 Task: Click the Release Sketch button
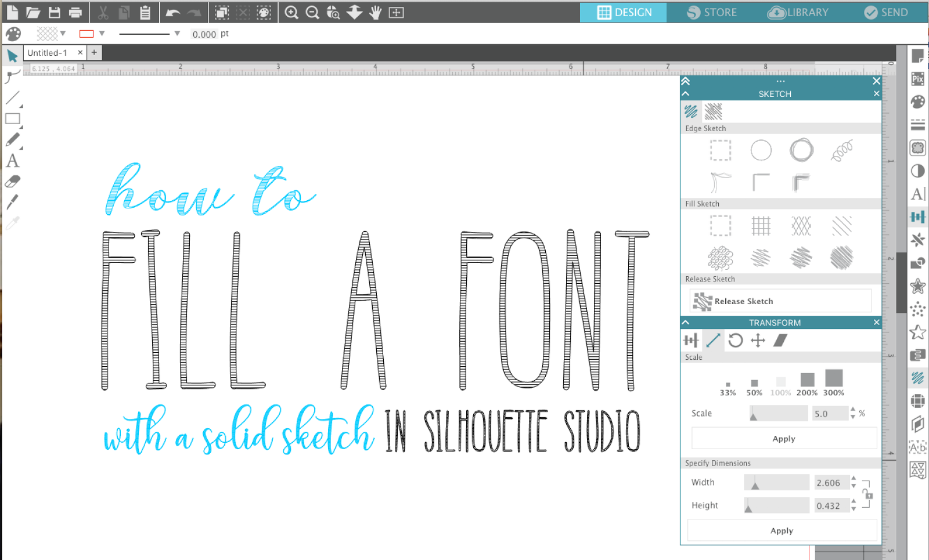[x=781, y=301]
